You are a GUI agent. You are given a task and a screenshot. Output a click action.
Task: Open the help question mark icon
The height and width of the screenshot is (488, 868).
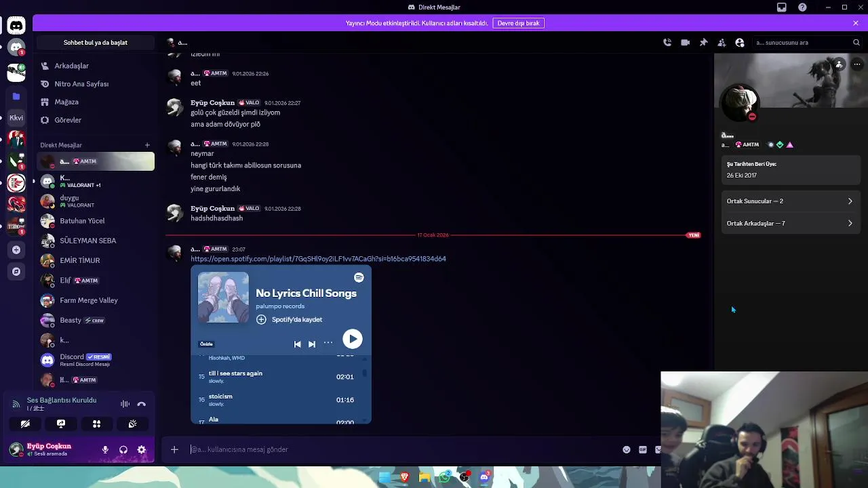(x=803, y=7)
